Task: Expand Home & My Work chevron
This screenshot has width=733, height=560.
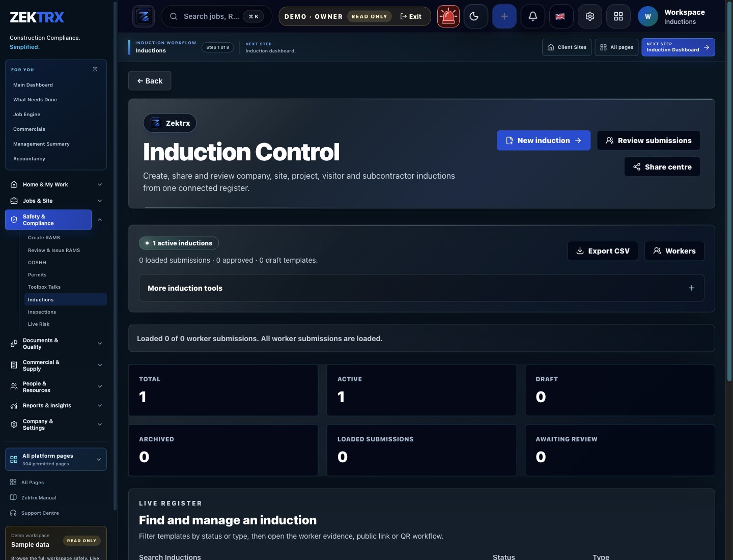Action: tap(100, 185)
